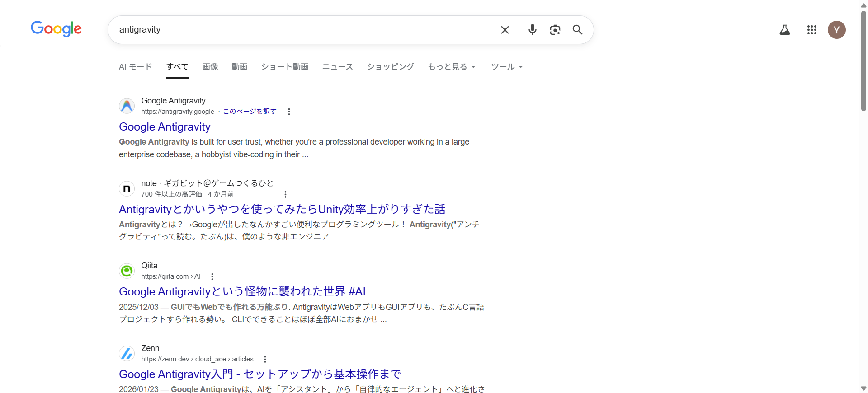Open the account profile avatar
The height and width of the screenshot is (393, 868).
(x=836, y=30)
